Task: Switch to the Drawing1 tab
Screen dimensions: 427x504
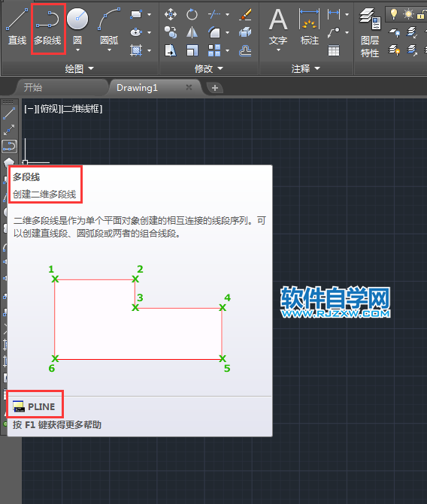Action: tap(137, 87)
